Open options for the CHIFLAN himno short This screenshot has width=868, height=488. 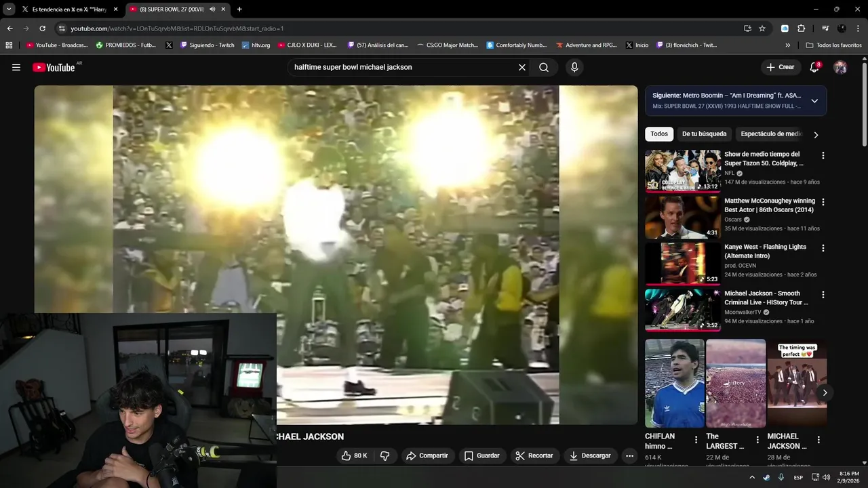(696, 439)
